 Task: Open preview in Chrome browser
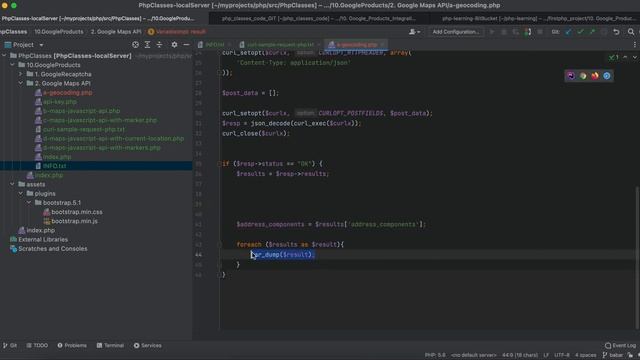pyautogui.click(x=583, y=76)
